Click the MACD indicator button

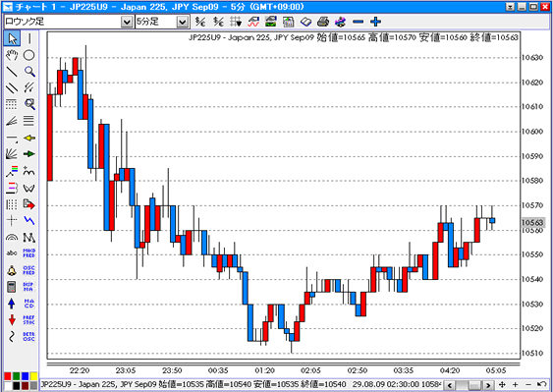[29, 304]
